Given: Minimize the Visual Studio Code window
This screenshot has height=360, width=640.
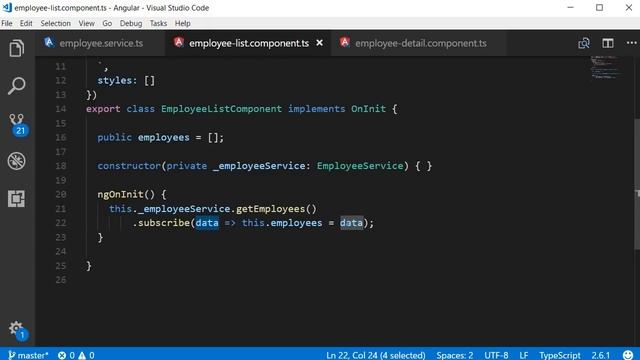Looking at the screenshot, I should (x=570, y=7).
